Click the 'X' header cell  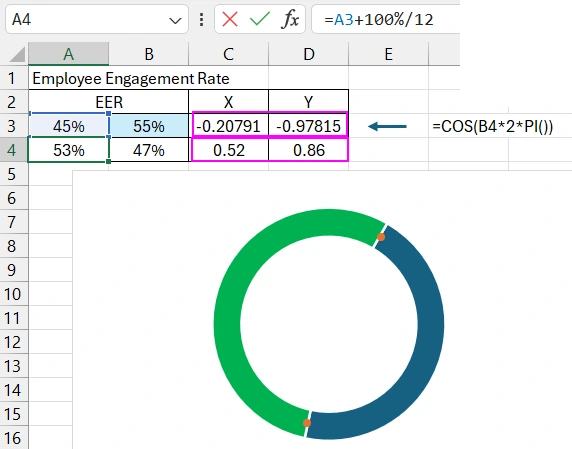[228, 102]
